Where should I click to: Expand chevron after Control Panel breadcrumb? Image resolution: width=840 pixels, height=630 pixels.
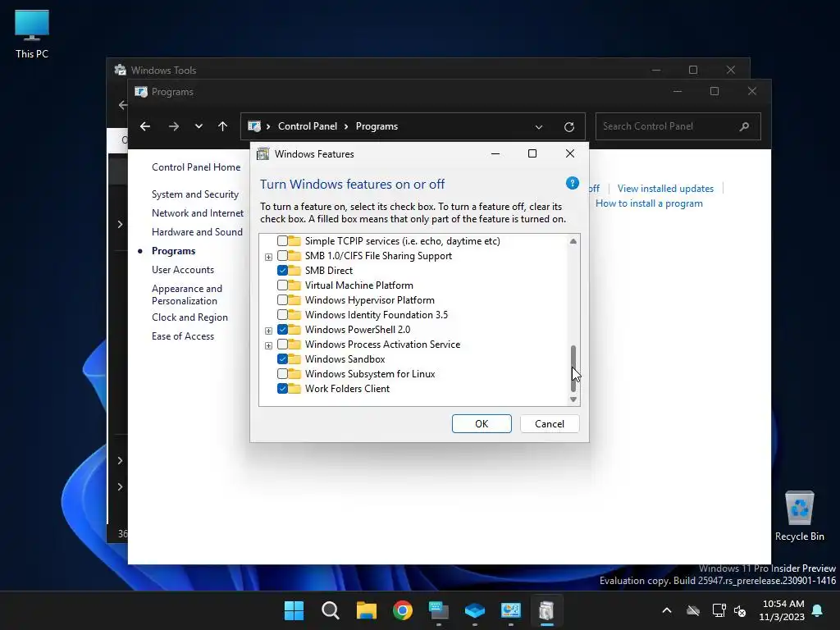346,126
